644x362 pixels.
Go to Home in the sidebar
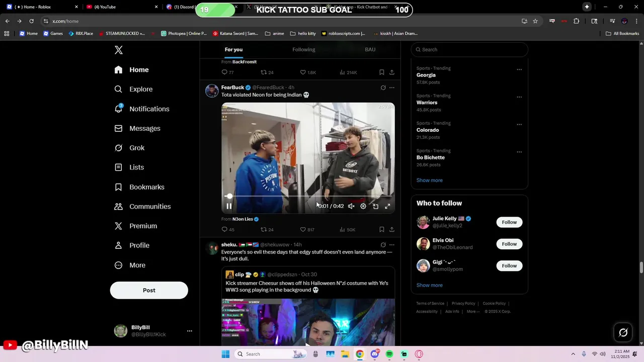(132, 70)
